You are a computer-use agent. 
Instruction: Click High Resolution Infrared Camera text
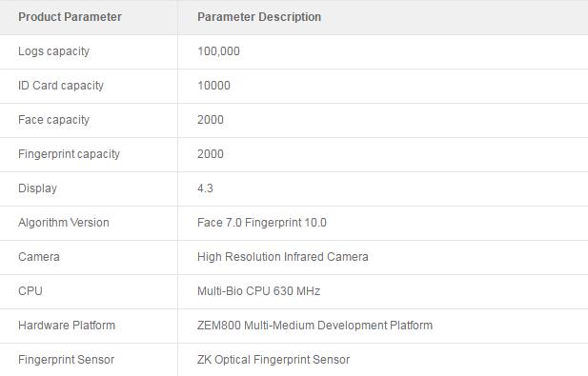coord(283,257)
